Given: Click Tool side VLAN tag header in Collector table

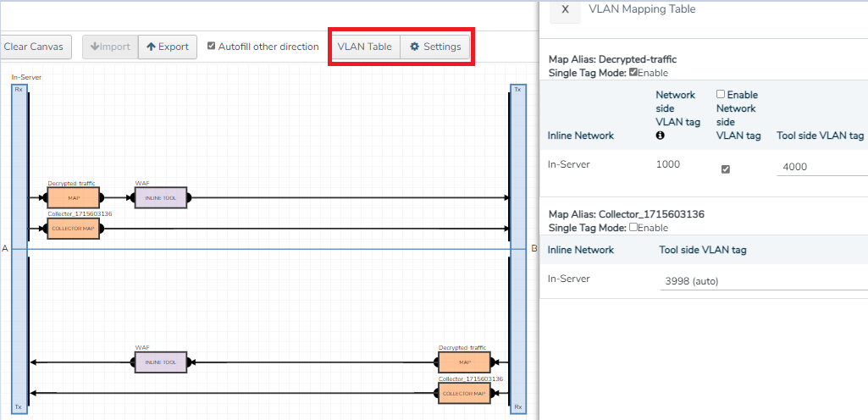Looking at the screenshot, I should click(x=703, y=250).
